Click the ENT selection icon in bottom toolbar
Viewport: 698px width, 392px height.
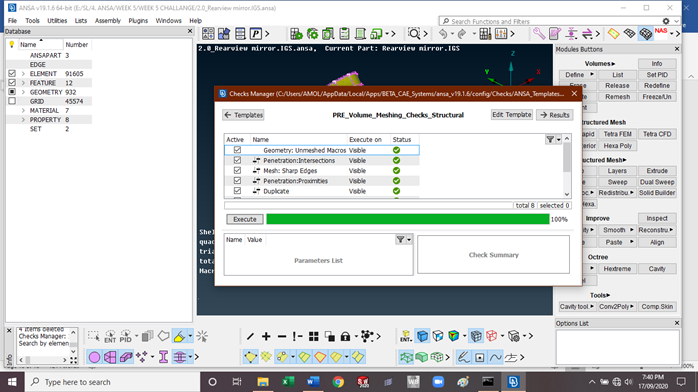[110, 336]
